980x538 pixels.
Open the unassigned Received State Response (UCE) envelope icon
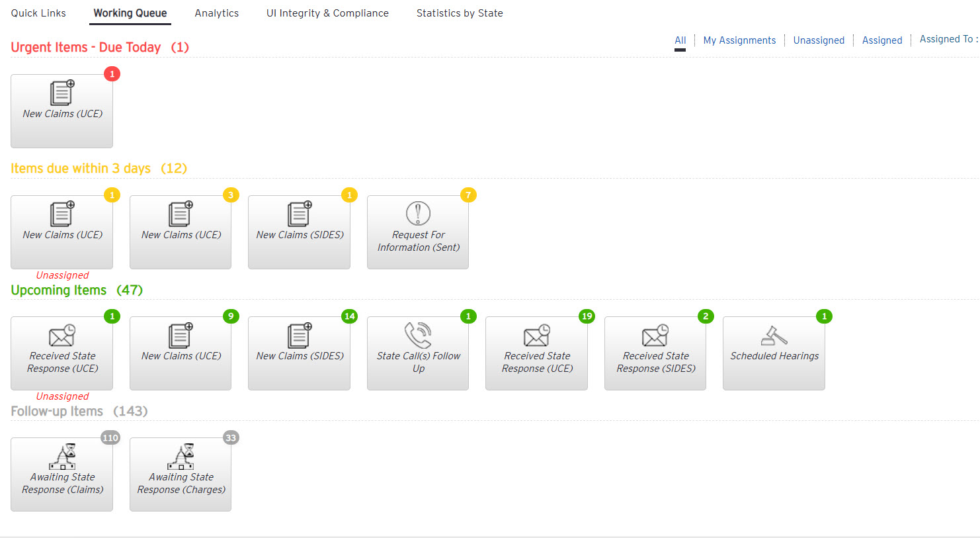(x=62, y=335)
